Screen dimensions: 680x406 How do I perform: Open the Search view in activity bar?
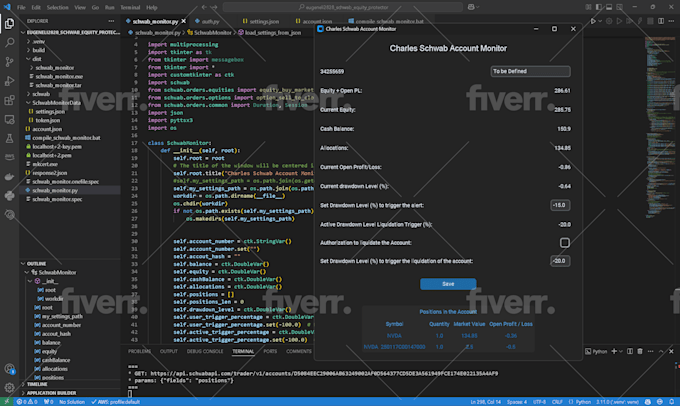click(9, 43)
